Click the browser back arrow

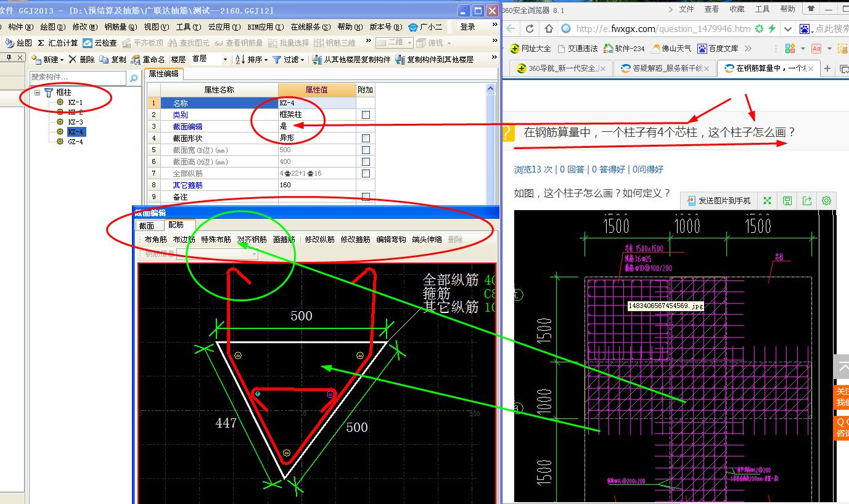[x=511, y=29]
